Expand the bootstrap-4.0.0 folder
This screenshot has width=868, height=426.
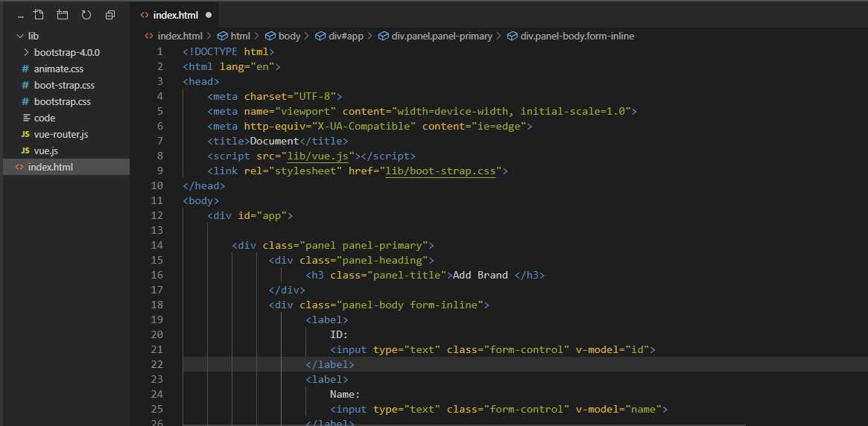tap(66, 53)
